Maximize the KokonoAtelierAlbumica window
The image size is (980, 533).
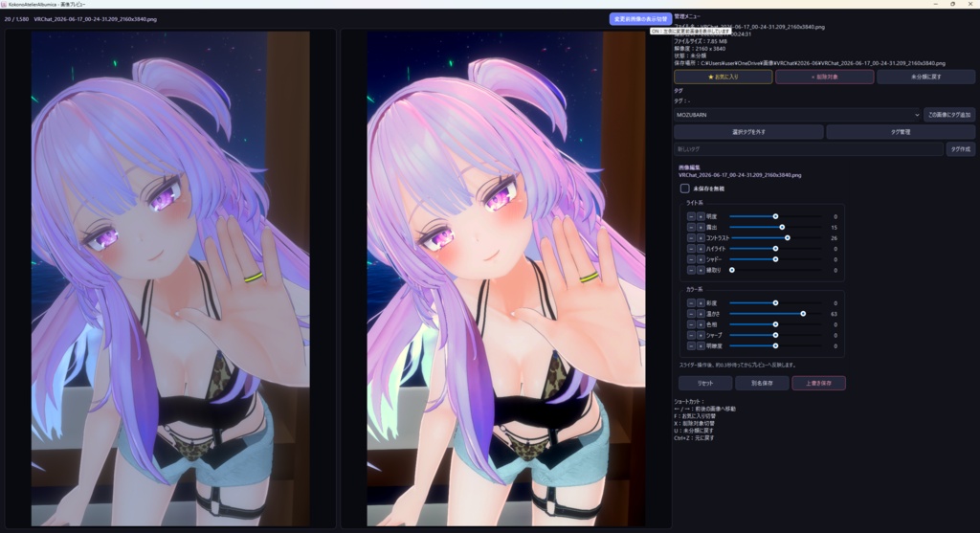tap(952, 4)
